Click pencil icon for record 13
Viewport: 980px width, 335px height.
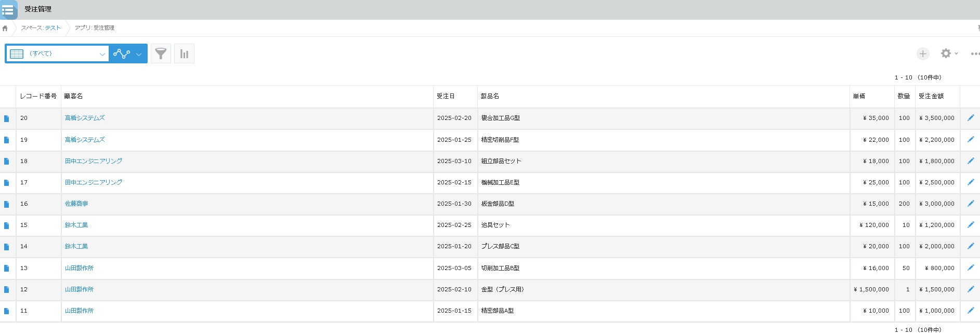tap(970, 268)
